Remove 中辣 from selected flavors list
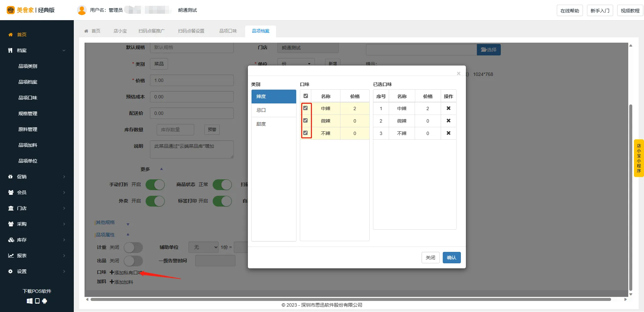This screenshot has height=312, width=644. [x=448, y=108]
